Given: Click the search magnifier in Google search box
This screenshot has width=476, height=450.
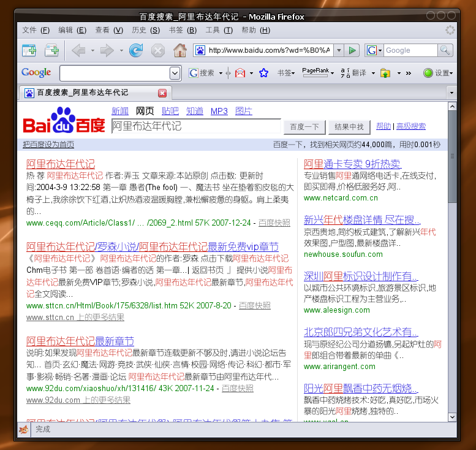Looking at the screenshot, I should coord(445,50).
